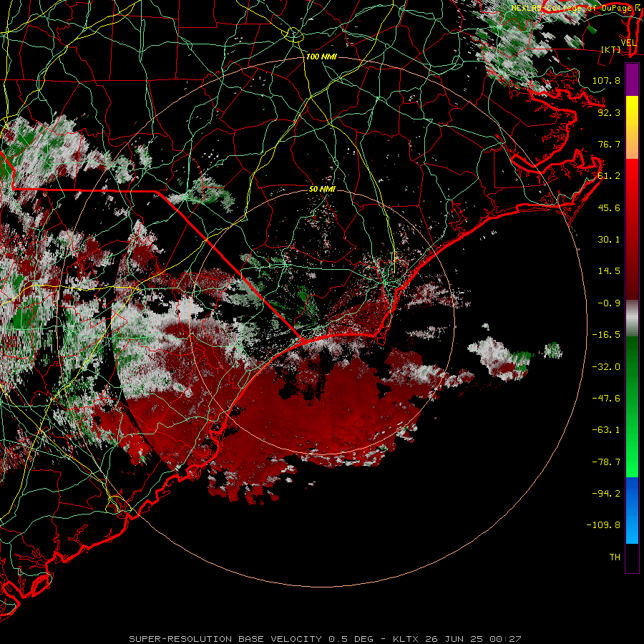
Task: Pick the black TH segment of color bar
Action: point(632,558)
